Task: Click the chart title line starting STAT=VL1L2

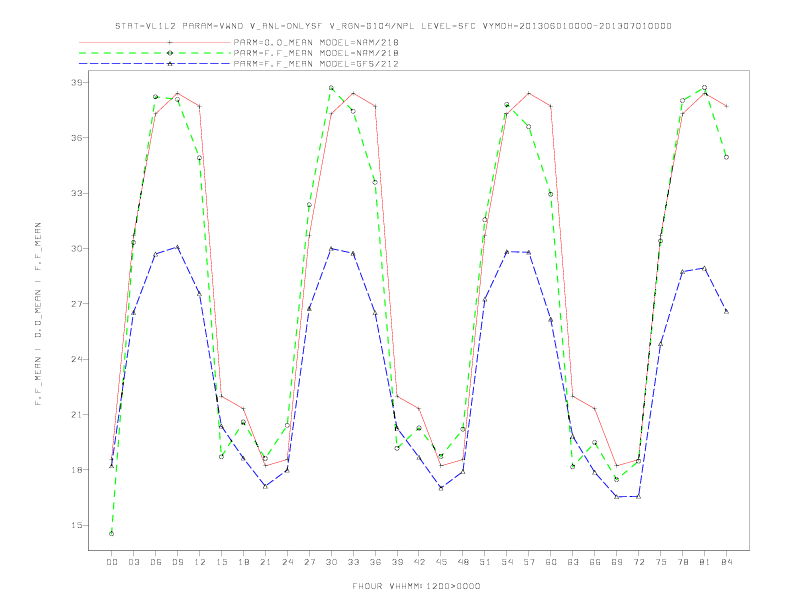Action: pyautogui.click(x=393, y=26)
